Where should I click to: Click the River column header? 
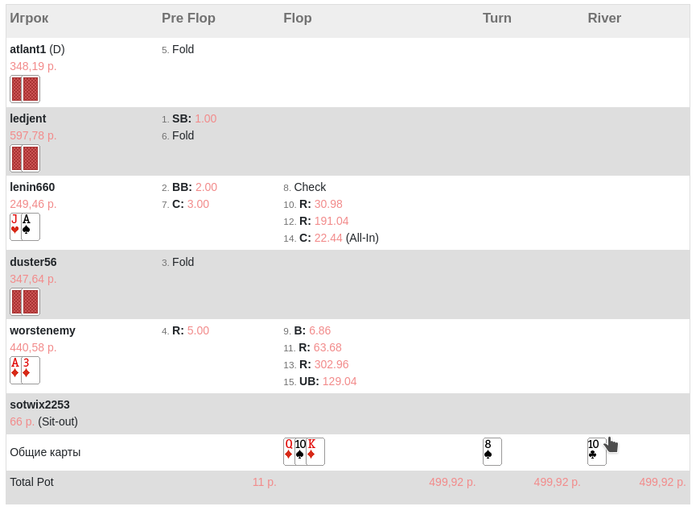pos(604,18)
